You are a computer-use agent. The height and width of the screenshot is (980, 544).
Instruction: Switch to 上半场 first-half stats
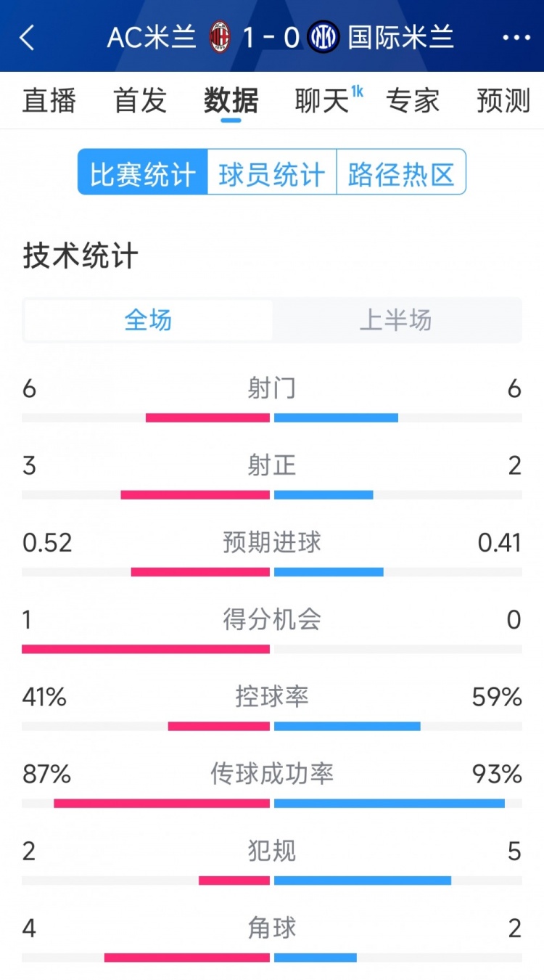click(x=396, y=320)
